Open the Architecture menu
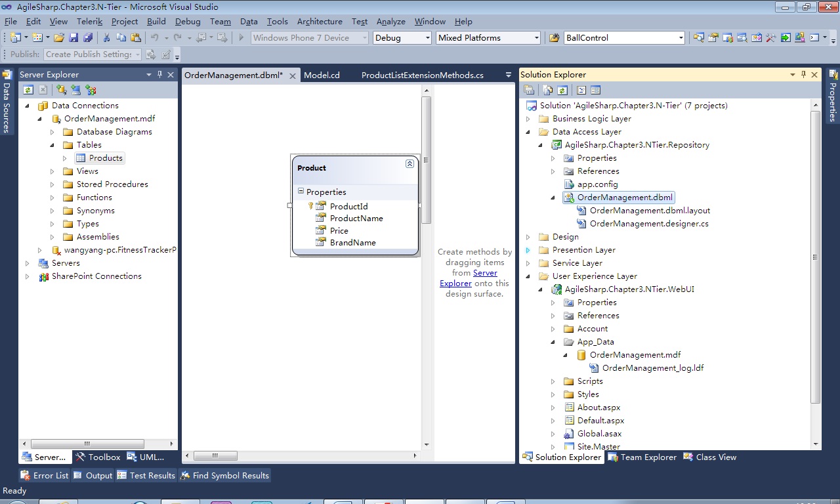This screenshot has width=840, height=504. click(320, 21)
